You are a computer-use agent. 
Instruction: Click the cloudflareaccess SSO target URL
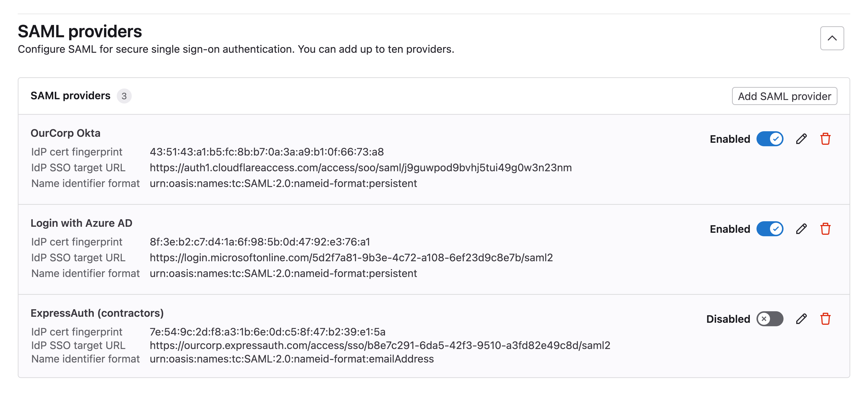click(360, 167)
